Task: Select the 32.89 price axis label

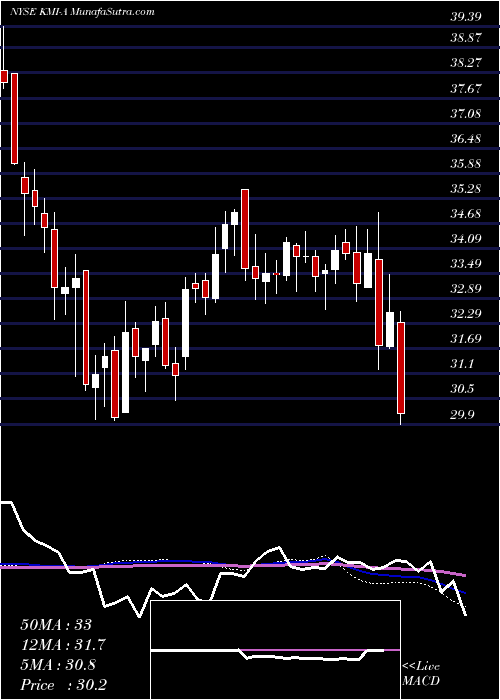Action: pyautogui.click(x=466, y=288)
